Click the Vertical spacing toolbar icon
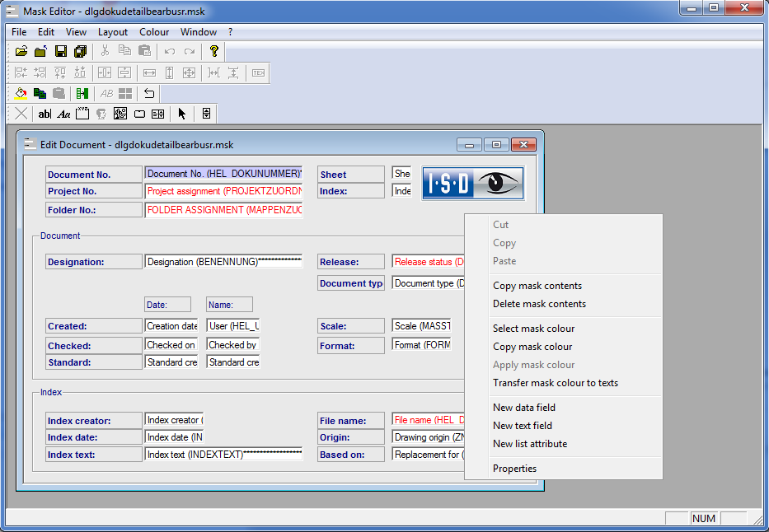 pyautogui.click(x=233, y=73)
